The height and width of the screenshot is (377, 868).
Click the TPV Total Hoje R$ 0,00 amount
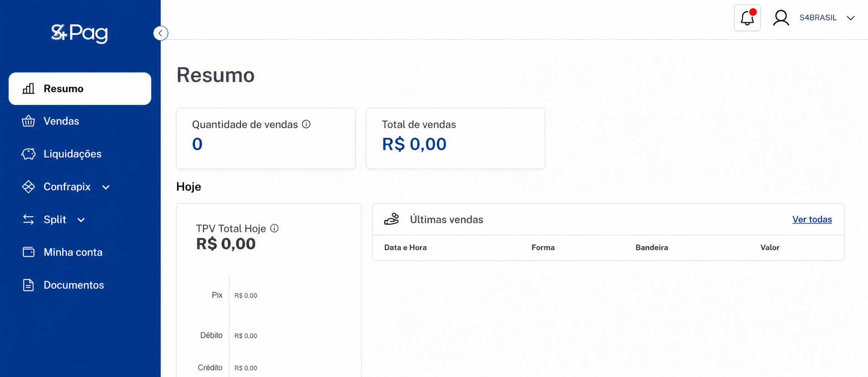pyautogui.click(x=226, y=244)
